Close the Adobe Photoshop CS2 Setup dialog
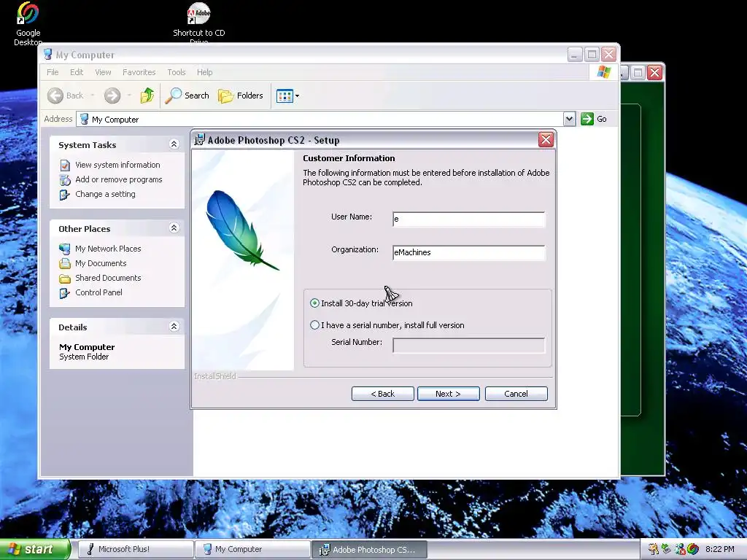Screen dimensions: 747x560 546,140
